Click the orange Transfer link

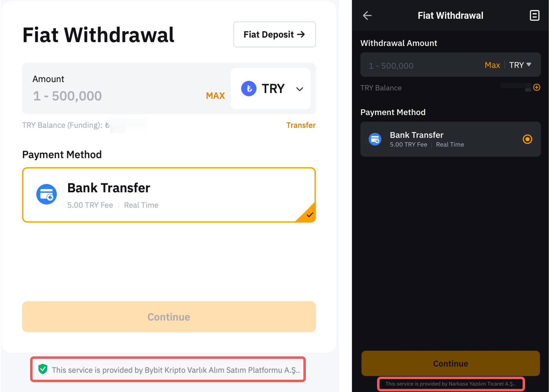coord(301,125)
